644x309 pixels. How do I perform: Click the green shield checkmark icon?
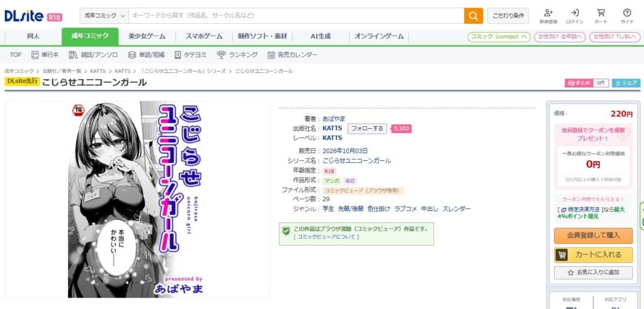coord(286,231)
